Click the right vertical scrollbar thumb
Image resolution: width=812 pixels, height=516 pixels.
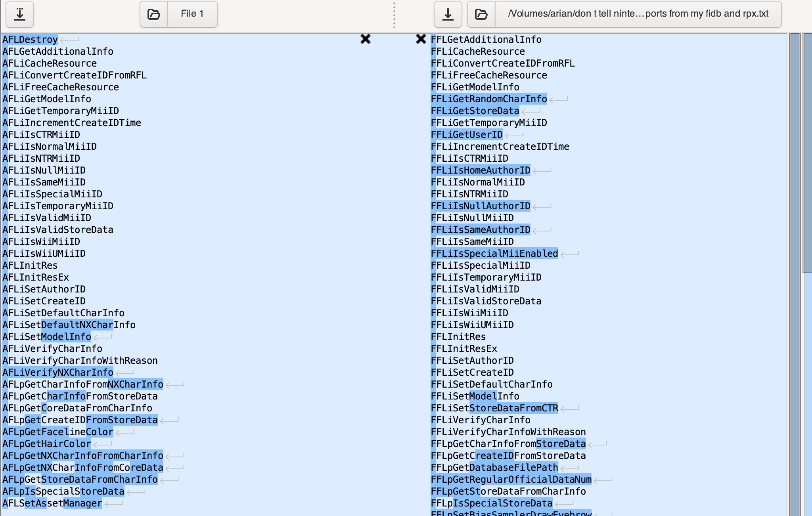pos(807,153)
